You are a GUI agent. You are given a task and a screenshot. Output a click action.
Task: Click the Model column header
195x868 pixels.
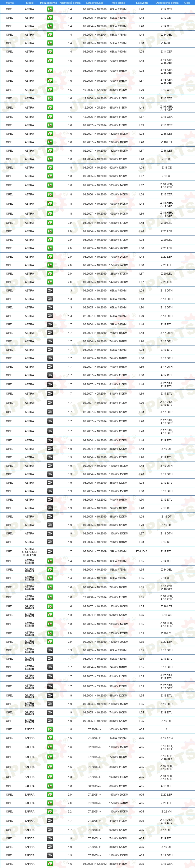30,3
